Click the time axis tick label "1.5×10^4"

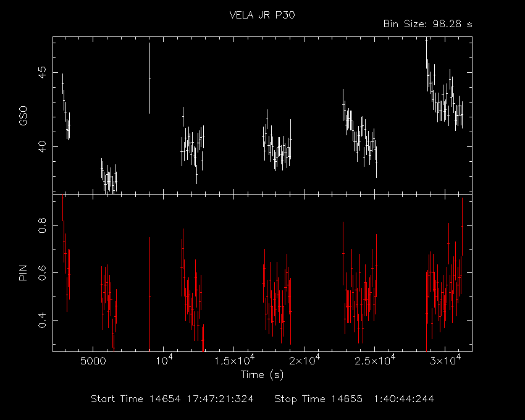pyautogui.click(x=234, y=360)
